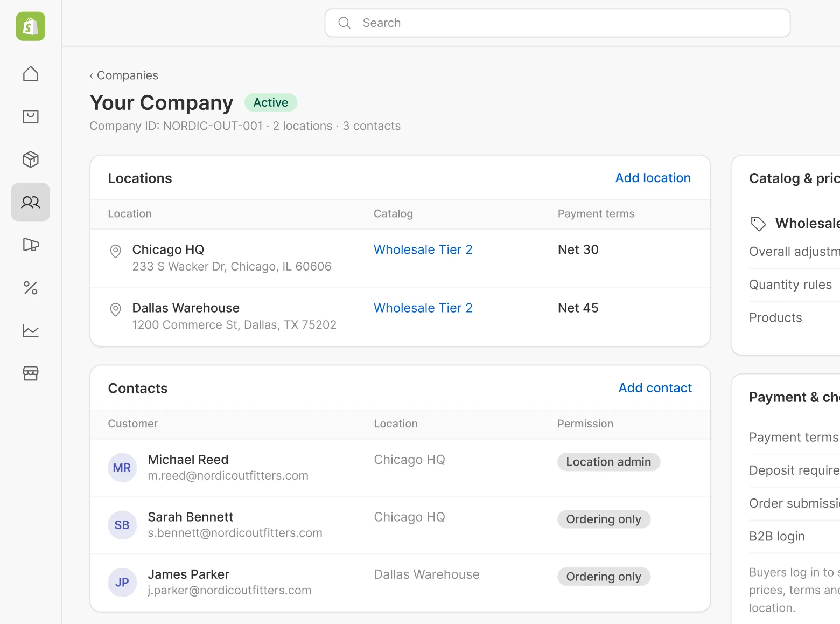Click the magnifier icon in search bar
Screen dimensions: 840x624
tap(344, 23)
